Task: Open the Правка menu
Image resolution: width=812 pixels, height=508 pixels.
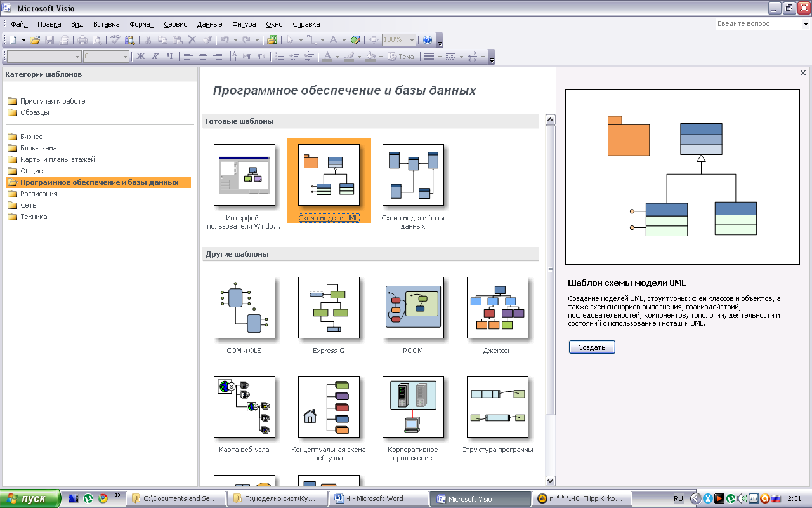Action: (x=49, y=24)
